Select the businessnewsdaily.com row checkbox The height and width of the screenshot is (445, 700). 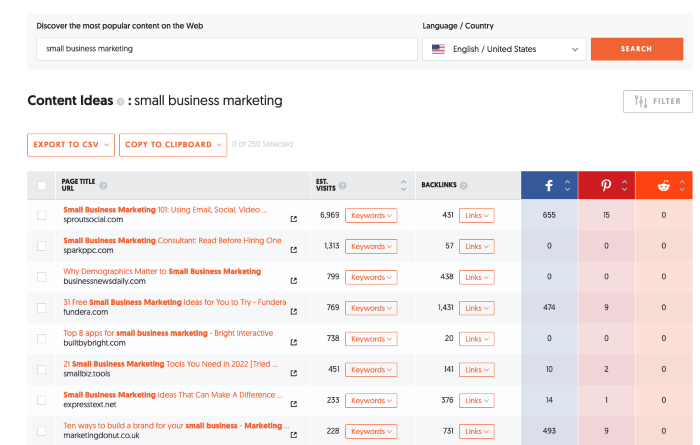(x=41, y=277)
